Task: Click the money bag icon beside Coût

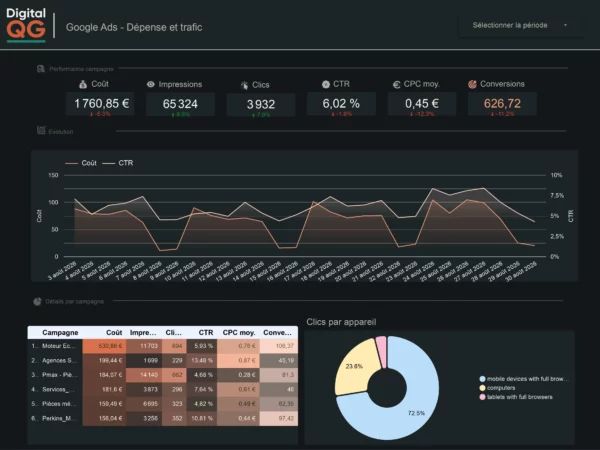Action: click(x=83, y=85)
